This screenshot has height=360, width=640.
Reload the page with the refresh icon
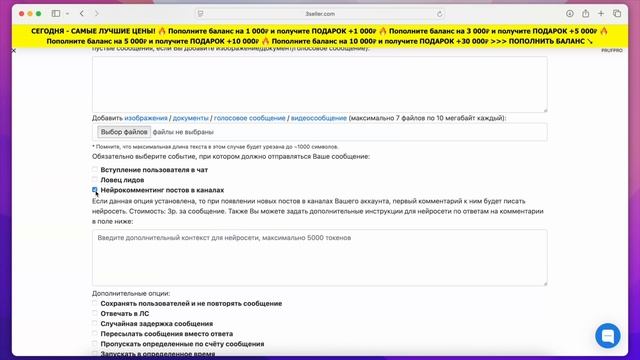440,14
